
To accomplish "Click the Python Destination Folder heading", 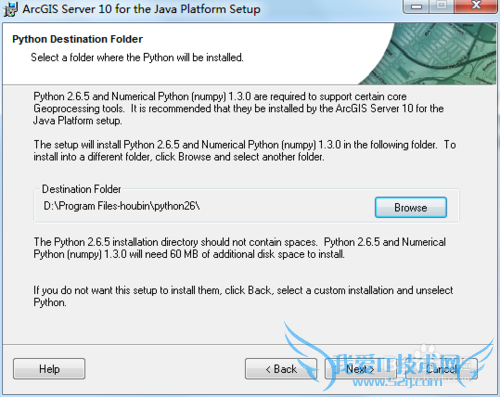I will pos(77,39).
